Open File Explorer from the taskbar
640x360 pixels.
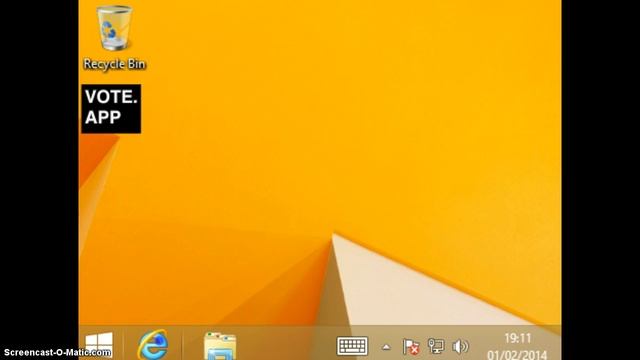pyautogui.click(x=220, y=346)
